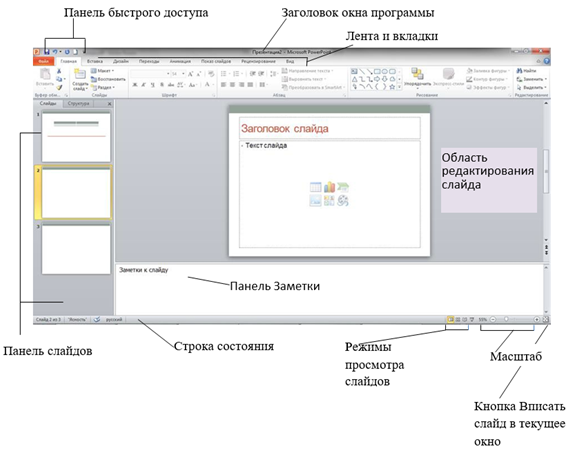Viewport: 569px width, 451px height.
Task: Click the zoom out minus button
Action: tap(493, 320)
